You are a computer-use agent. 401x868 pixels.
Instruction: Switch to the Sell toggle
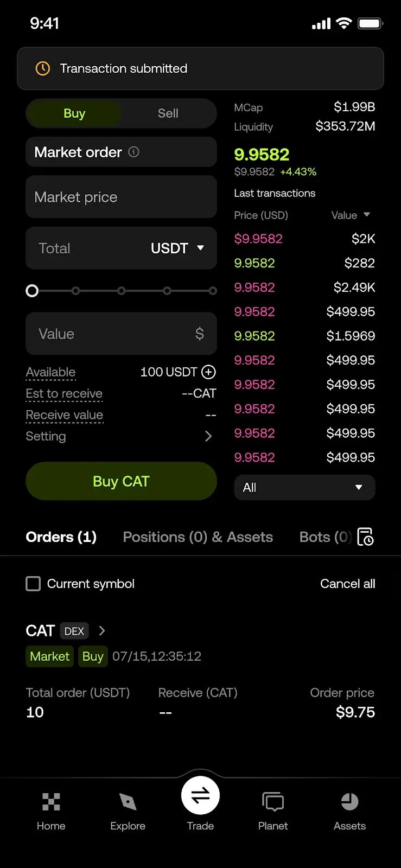(168, 113)
